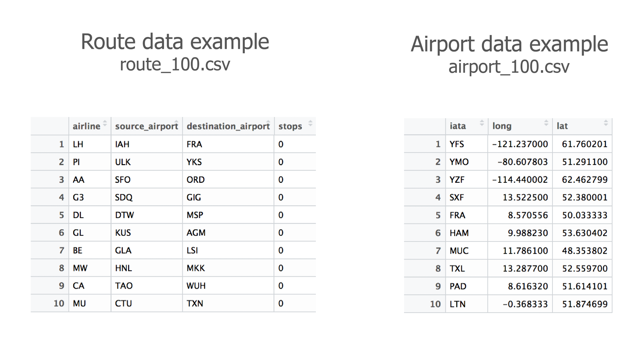The width and height of the screenshot is (644, 351).
Task: Select the LH airline cell
Action: tap(78, 144)
